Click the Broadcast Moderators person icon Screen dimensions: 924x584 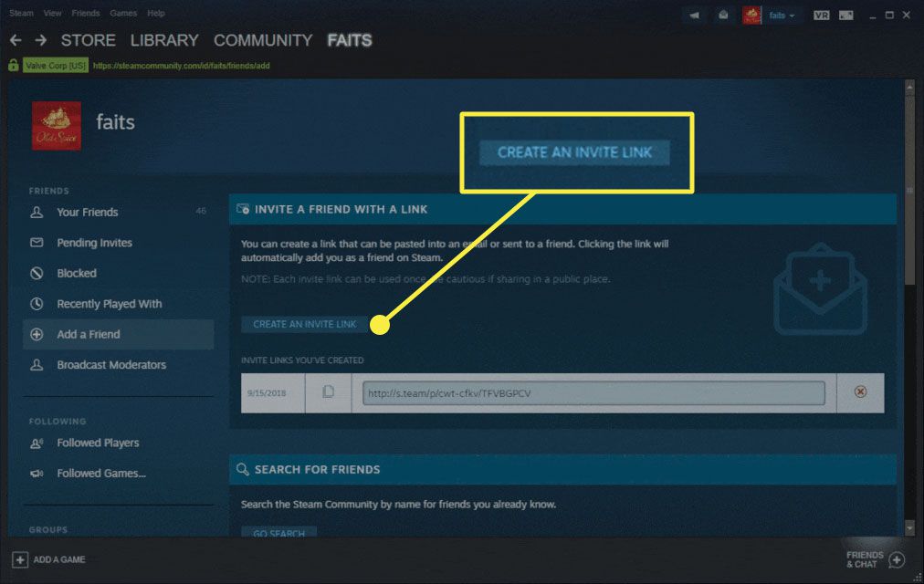pos(37,365)
